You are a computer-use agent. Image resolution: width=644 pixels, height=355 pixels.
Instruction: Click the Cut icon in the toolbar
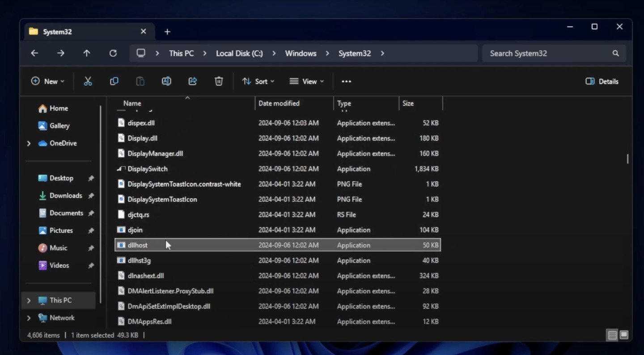88,81
